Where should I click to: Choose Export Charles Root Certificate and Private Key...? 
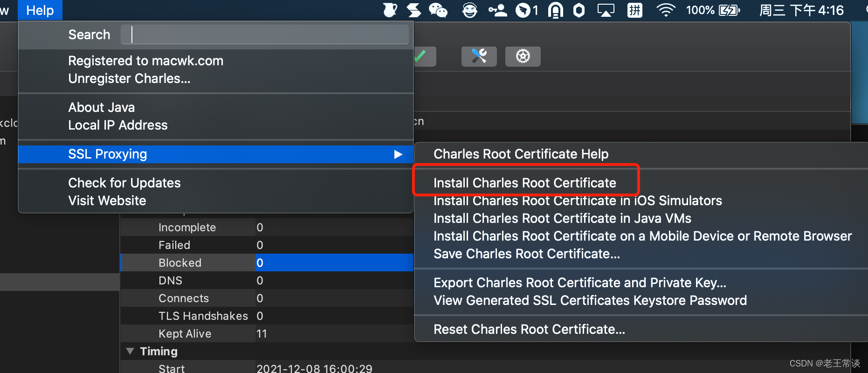click(x=580, y=283)
